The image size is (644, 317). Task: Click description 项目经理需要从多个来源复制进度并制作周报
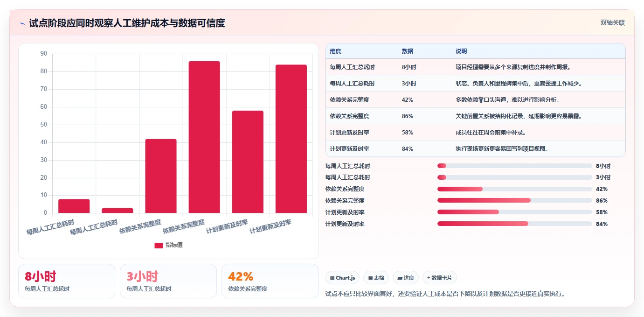tap(512, 67)
